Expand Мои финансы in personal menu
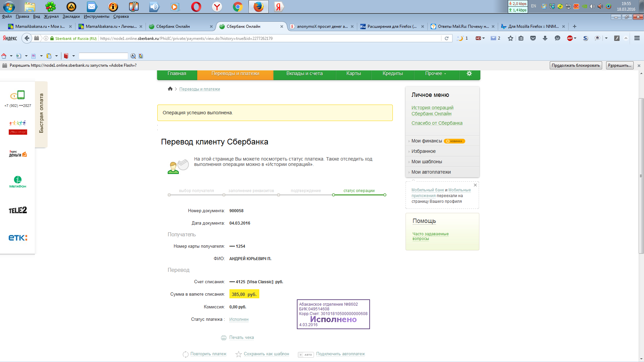 (x=427, y=141)
